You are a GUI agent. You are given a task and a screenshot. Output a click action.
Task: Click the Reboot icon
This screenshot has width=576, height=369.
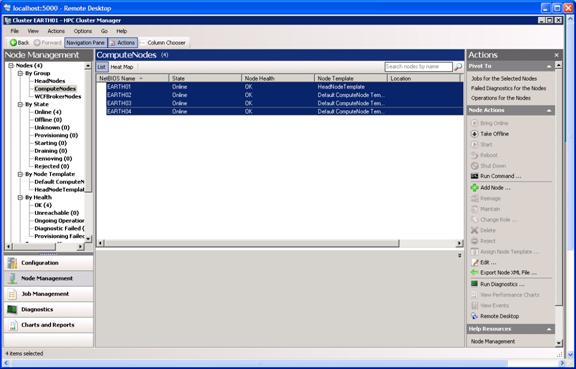click(x=474, y=155)
